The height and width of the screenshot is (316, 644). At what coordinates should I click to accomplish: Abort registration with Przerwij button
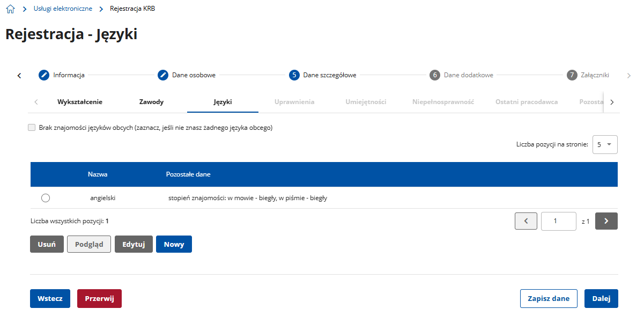[99, 299]
